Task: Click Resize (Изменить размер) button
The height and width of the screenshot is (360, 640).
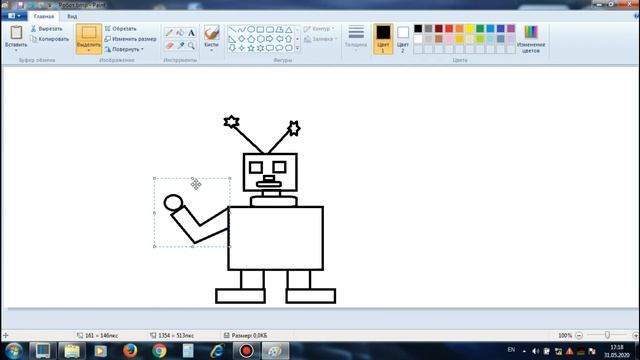Action: pos(131,39)
